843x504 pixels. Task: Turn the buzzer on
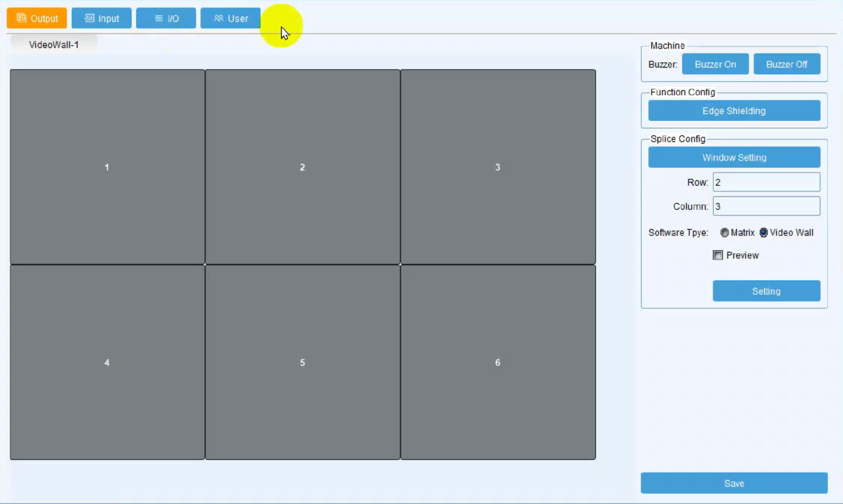point(715,64)
